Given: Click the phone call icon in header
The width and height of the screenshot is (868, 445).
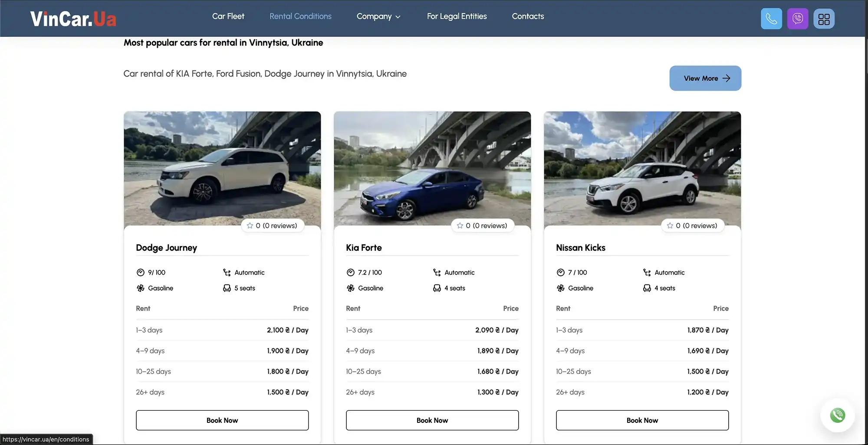Looking at the screenshot, I should 771,19.
